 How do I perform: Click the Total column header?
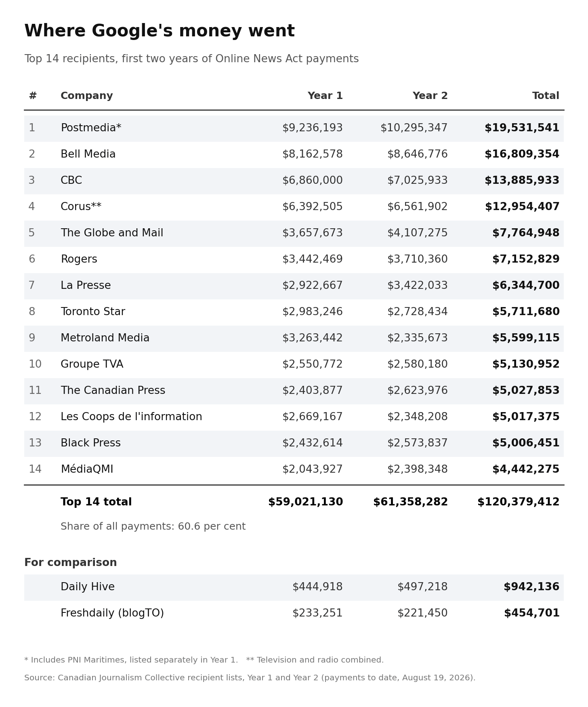(546, 96)
